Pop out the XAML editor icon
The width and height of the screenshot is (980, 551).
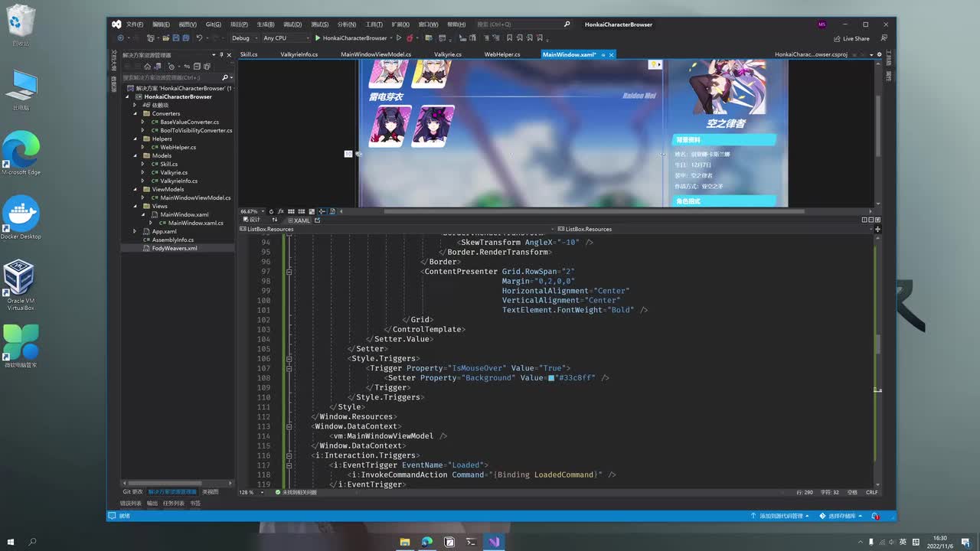click(x=317, y=220)
